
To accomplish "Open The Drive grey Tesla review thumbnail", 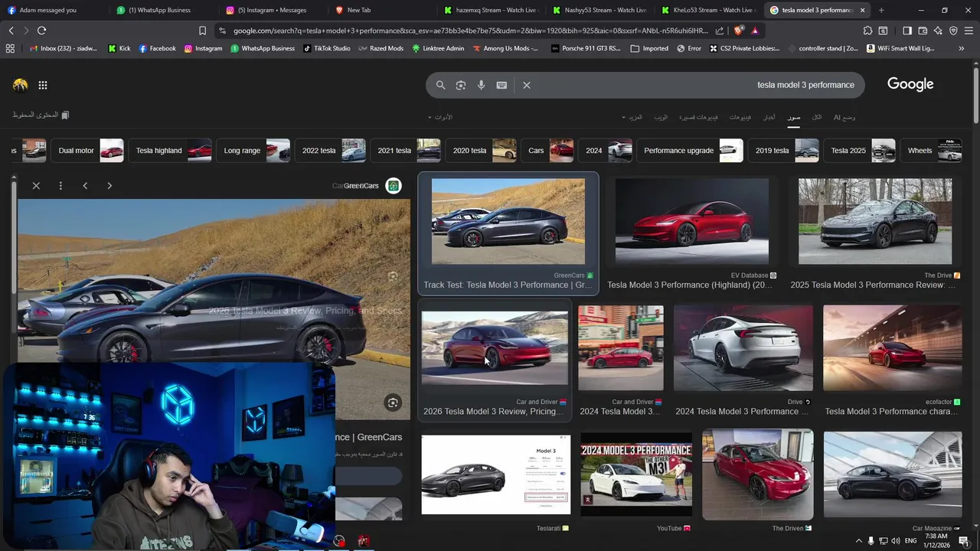I will pyautogui.click(x=875, y=222).
